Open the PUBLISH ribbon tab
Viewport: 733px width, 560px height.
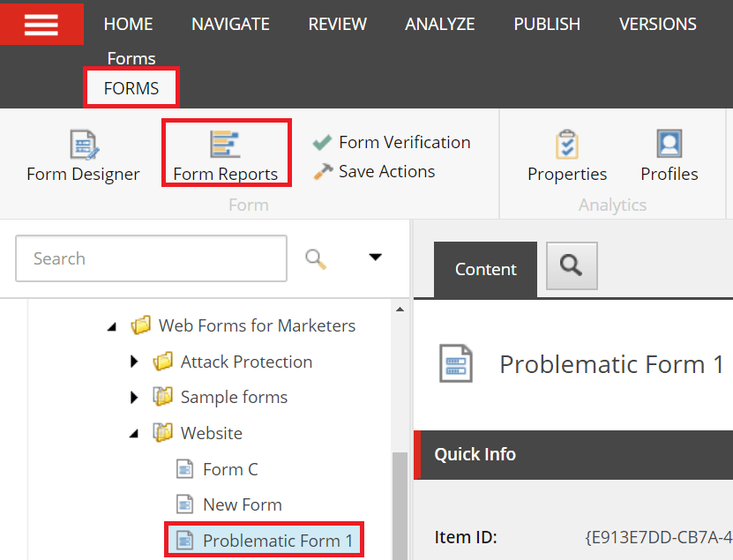[547, 24]
